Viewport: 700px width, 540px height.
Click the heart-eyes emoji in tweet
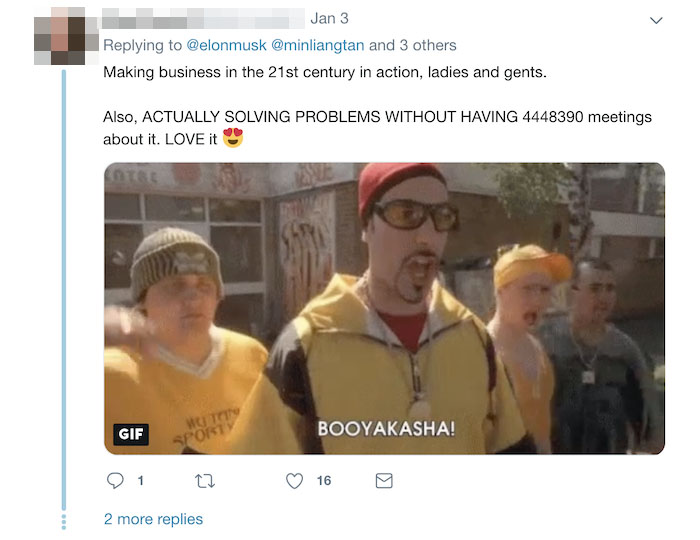point(233,137)
